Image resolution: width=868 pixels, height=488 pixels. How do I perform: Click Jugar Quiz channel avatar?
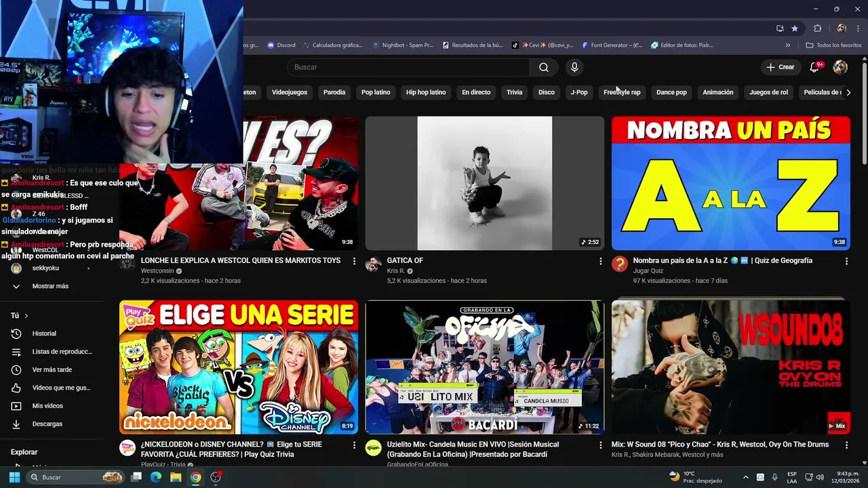619,264
